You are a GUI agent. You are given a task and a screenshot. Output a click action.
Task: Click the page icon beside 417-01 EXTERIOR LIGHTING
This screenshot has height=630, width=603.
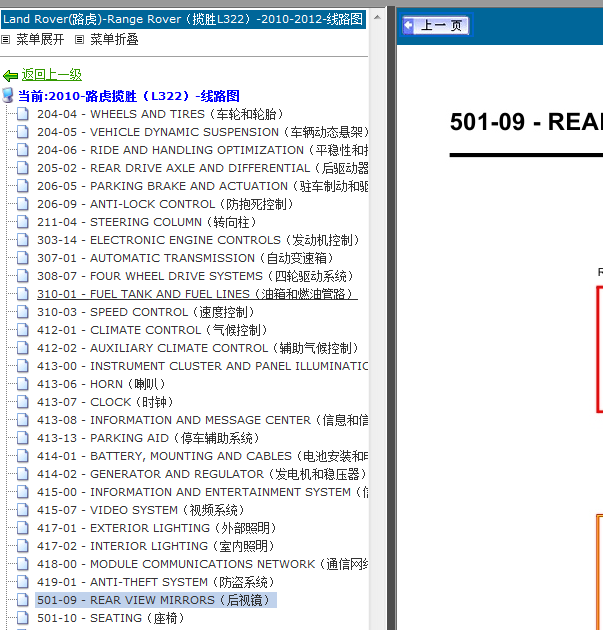click(23, 528)
